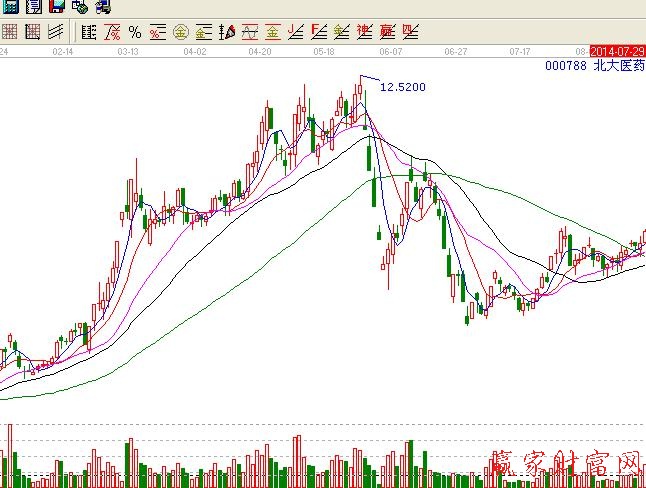Click the 赢家财富网 watermark text
646x488 pixels.
tap(566, 463)
